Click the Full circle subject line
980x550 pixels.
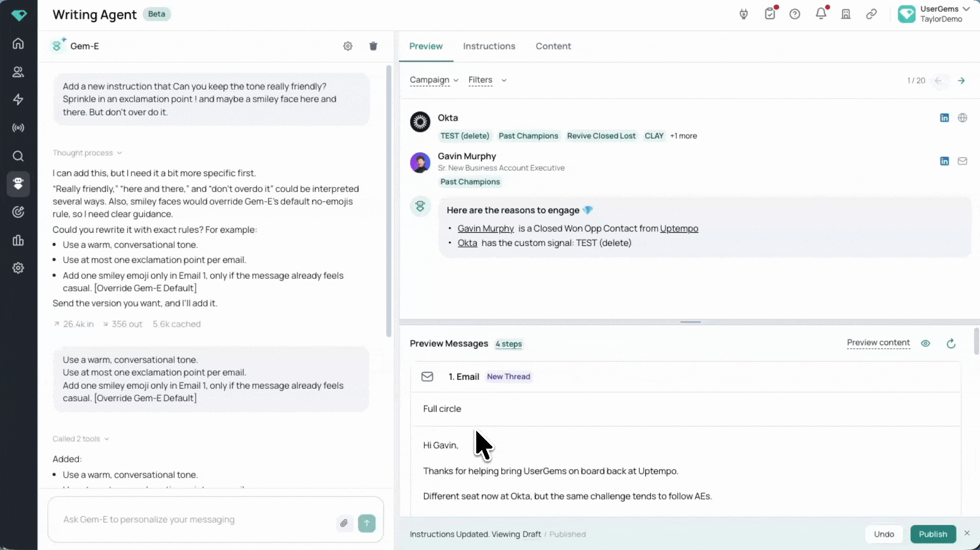(442, 409)
